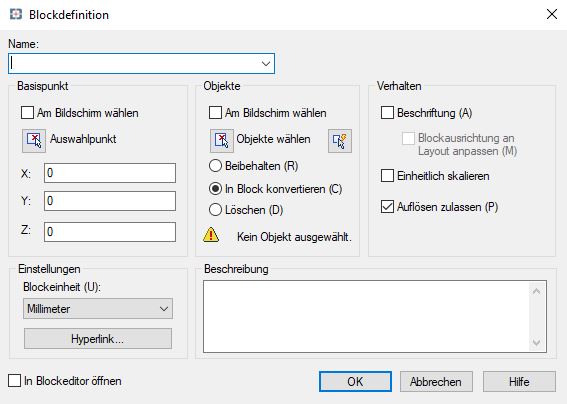The width and height of the screenshot is (567, 404).
Task: Click the Beschreibung scrollbar down arrow
Action: click(537, 342)
